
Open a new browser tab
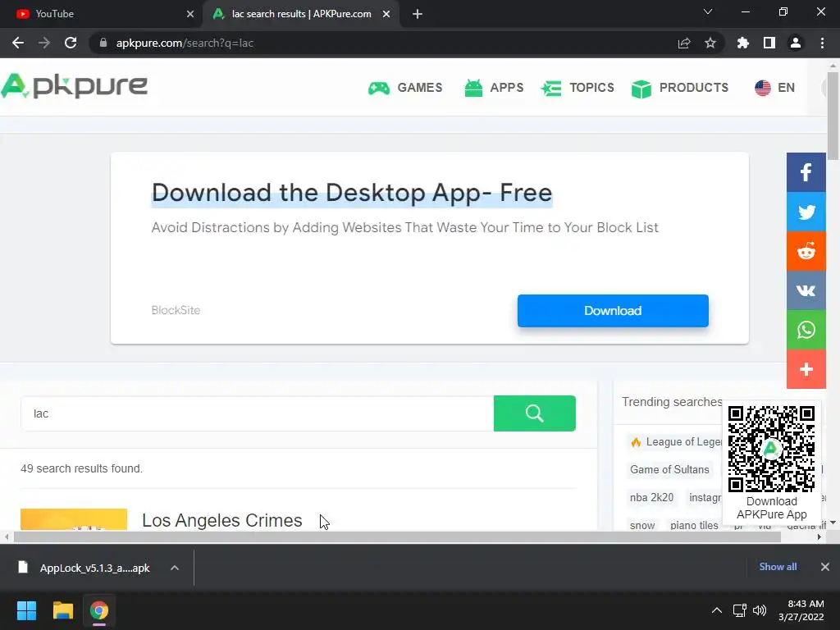click(x=418, y=14)
